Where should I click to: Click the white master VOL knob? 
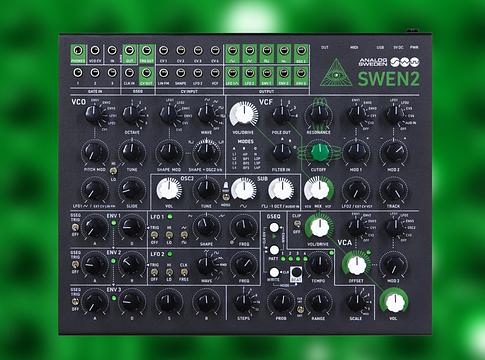395,302
